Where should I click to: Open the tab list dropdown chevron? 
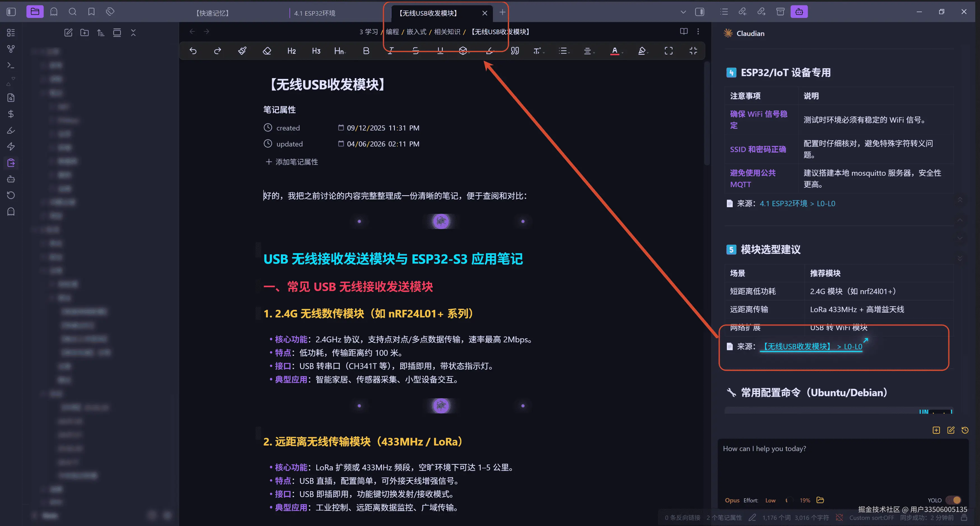point(683,12)
